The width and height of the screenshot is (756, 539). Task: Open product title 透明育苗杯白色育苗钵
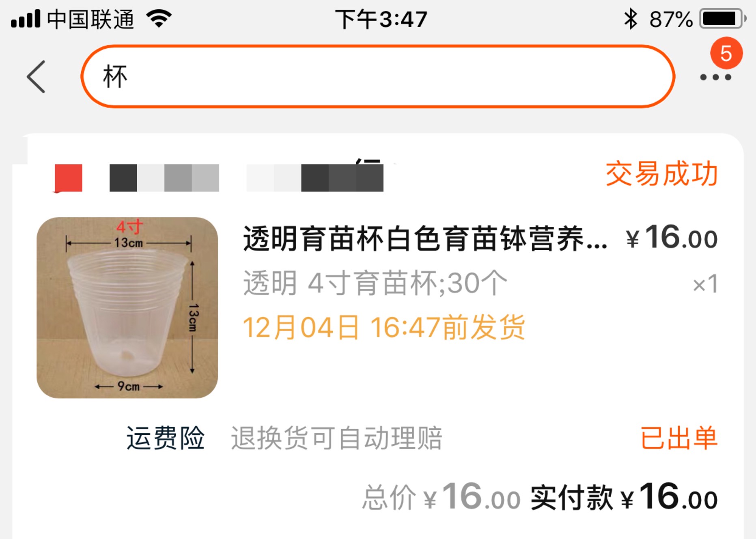[425, 238]
